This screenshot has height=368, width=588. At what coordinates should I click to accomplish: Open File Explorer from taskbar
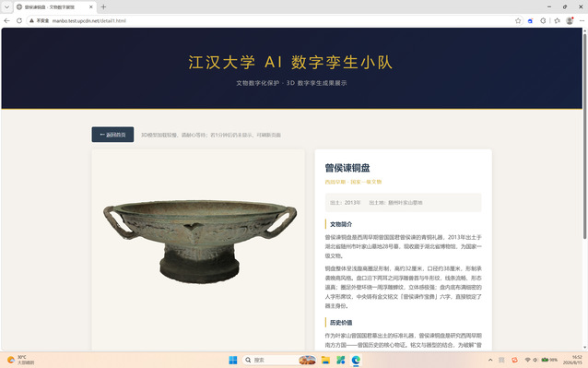tap(325, 360)
